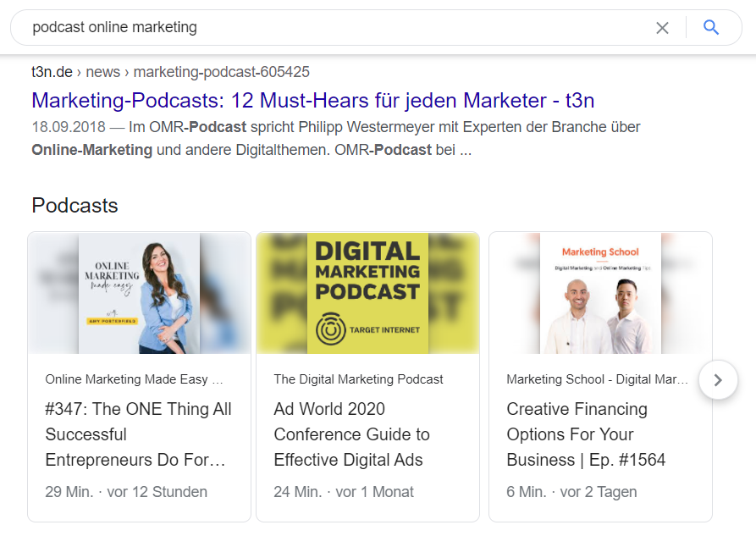Open 'Marketing-Podcasts: 12 Must-Hears' t3n result

[313, 101]
